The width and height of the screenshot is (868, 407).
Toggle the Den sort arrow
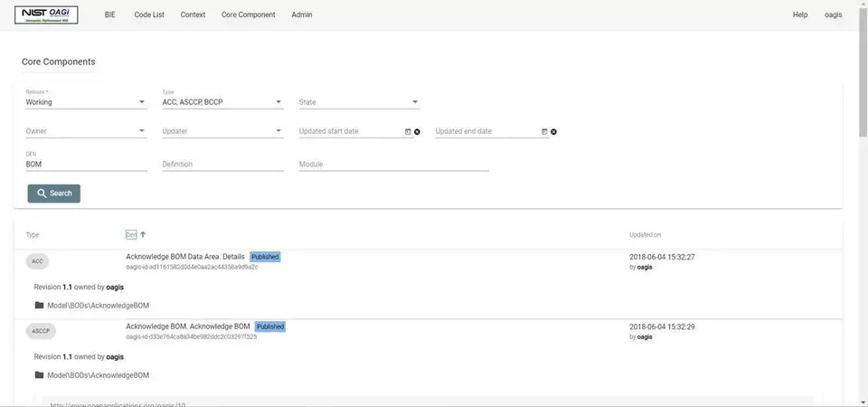[143, 235]
